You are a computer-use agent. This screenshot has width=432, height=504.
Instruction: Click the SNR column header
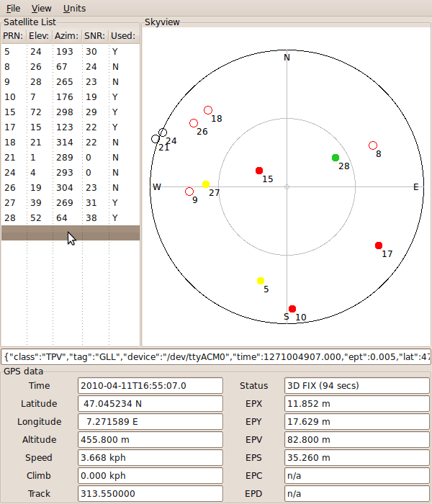(x=94, y=35)
